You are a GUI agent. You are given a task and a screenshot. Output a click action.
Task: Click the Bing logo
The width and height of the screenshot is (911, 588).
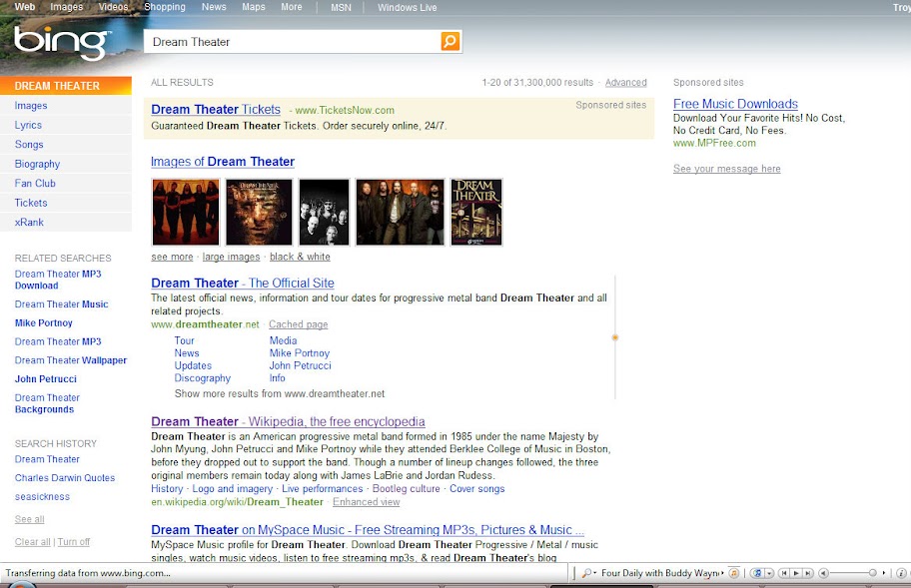[61, 42]
